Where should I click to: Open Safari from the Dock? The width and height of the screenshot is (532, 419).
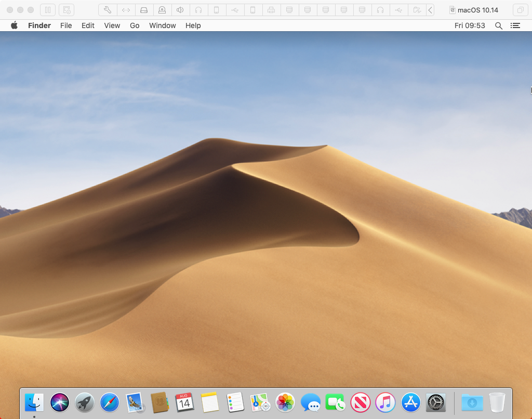point(109,402)
